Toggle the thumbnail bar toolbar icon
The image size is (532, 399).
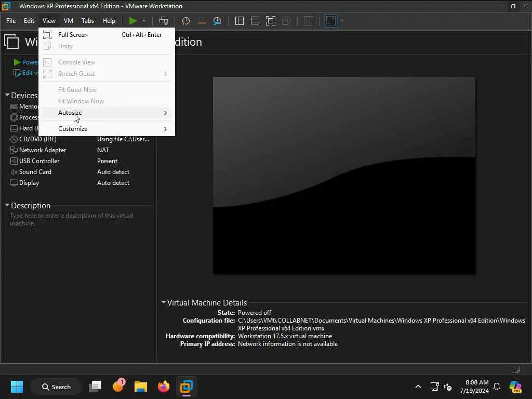(255, 21)
